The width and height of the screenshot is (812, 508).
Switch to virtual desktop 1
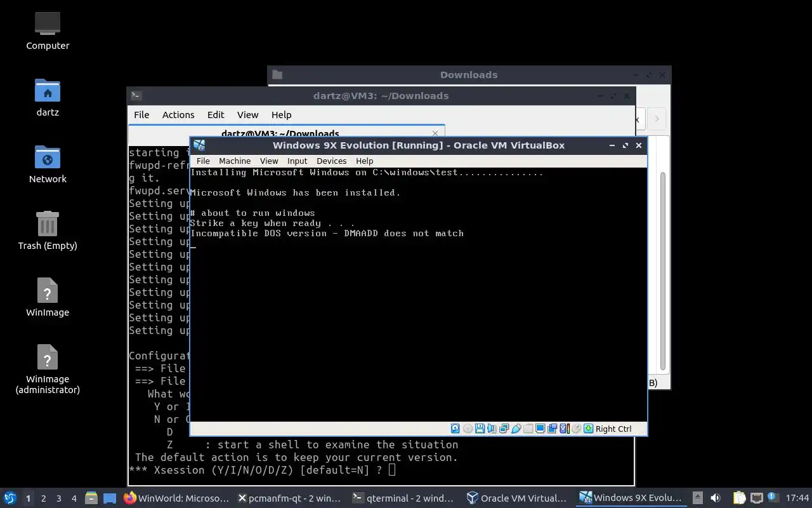click(28, 498)
